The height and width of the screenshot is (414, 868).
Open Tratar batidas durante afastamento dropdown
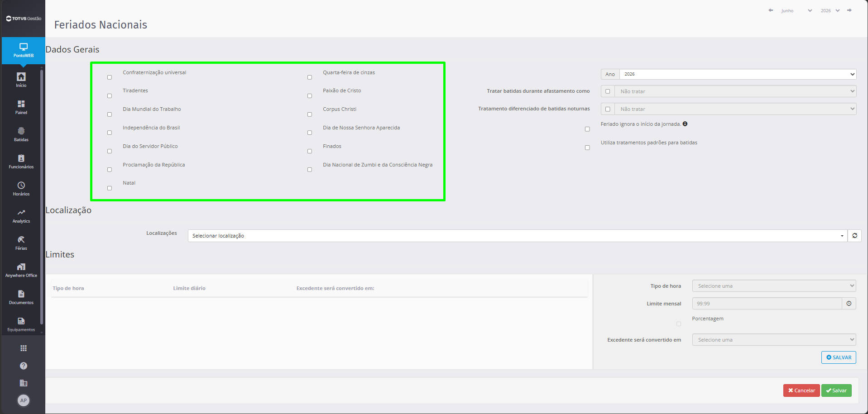(x=735, y=91)
